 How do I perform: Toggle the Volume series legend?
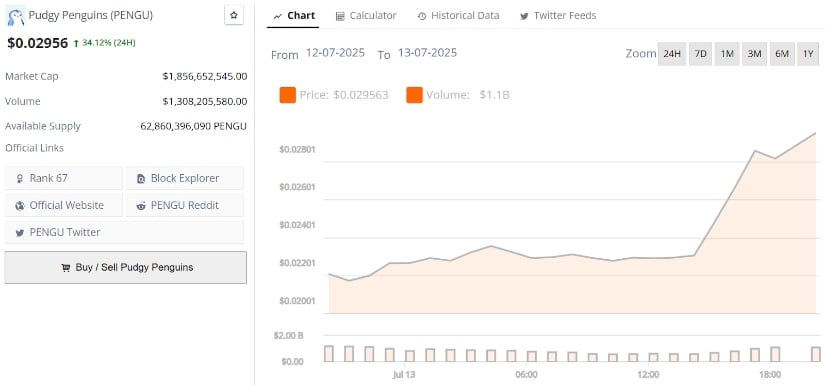pyautogui.click(x=458, y=95)
